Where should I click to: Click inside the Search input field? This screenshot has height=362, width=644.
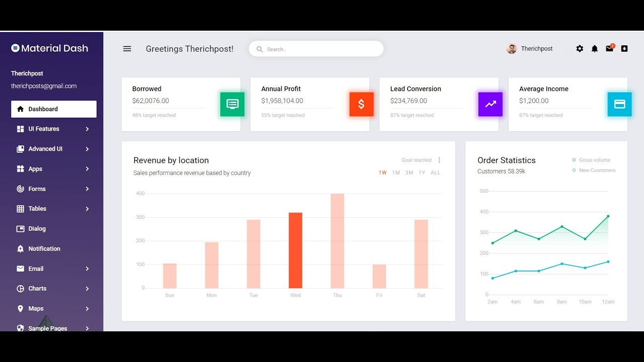tap(316, 49)
